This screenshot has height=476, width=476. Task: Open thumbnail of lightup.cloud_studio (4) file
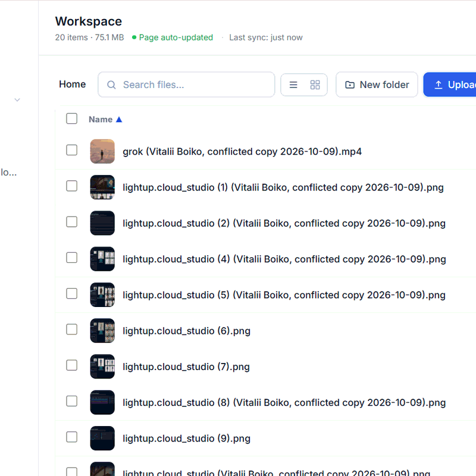(x=102, y=259)
